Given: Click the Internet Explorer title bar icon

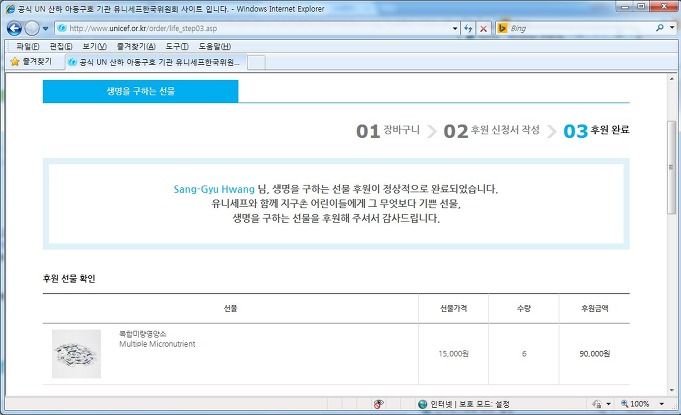Looking at the screenshot, I should click(10, 9).
